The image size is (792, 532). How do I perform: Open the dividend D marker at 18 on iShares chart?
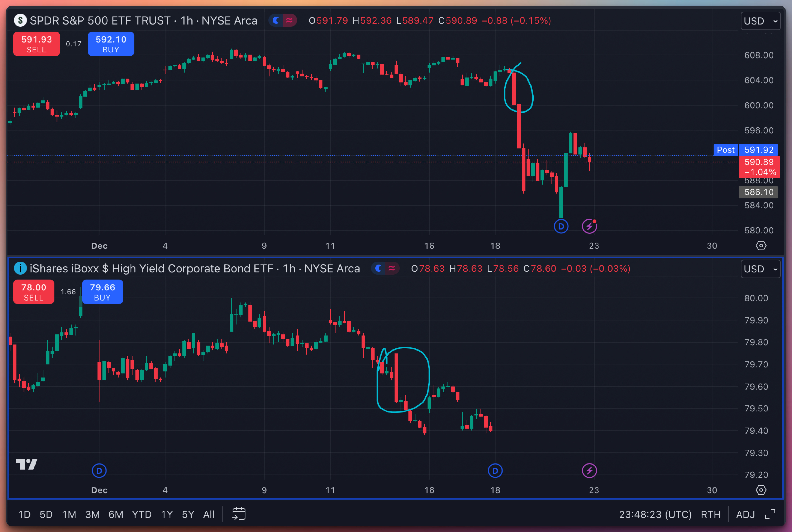[495, 471]
